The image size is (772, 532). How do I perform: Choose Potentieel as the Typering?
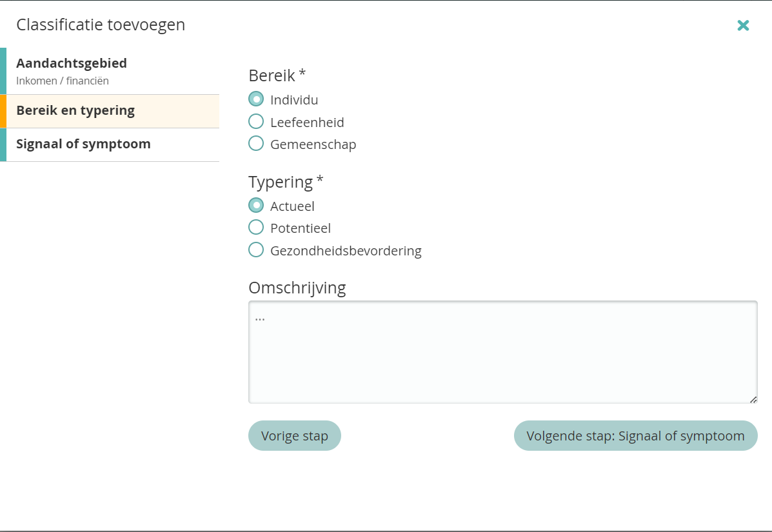256,228
